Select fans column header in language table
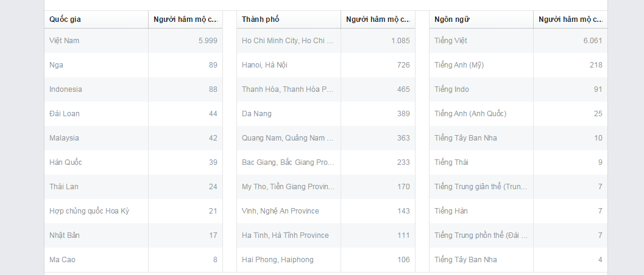 click(x=570, y=19)
